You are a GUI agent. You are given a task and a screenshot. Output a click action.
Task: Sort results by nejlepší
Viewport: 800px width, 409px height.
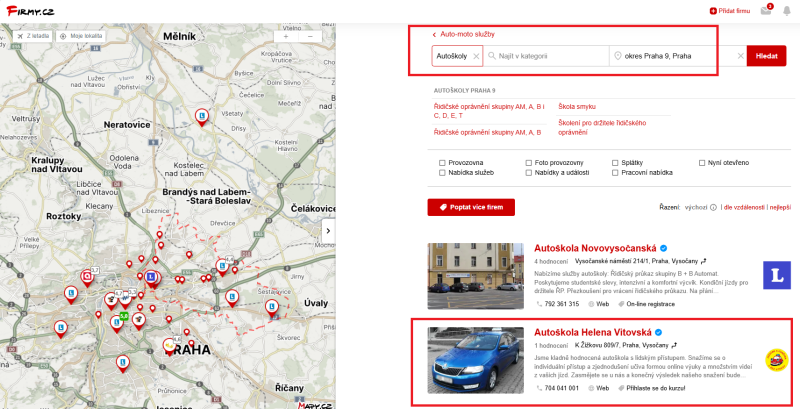(781, 208)
